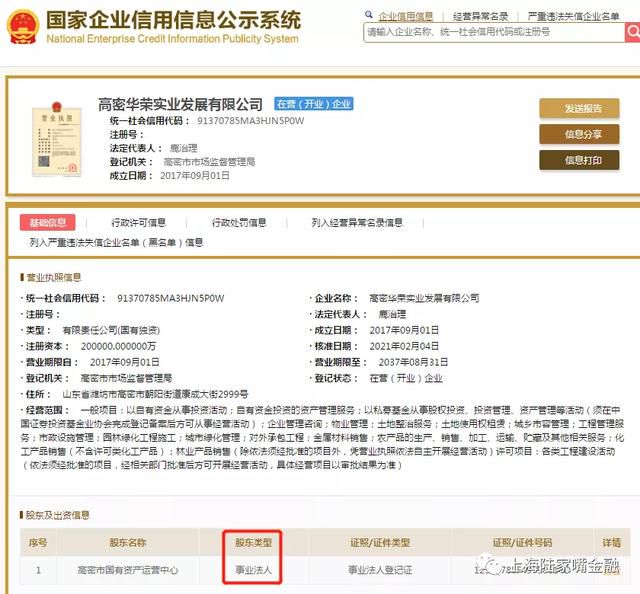Click the company name search input field
This screenshot has height=594, width=640.
(494, 32)
